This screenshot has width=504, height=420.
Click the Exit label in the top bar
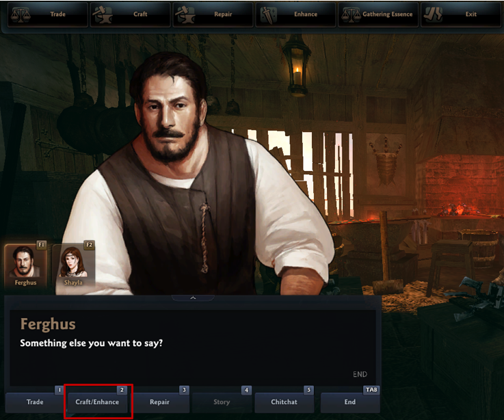(471, 14)
